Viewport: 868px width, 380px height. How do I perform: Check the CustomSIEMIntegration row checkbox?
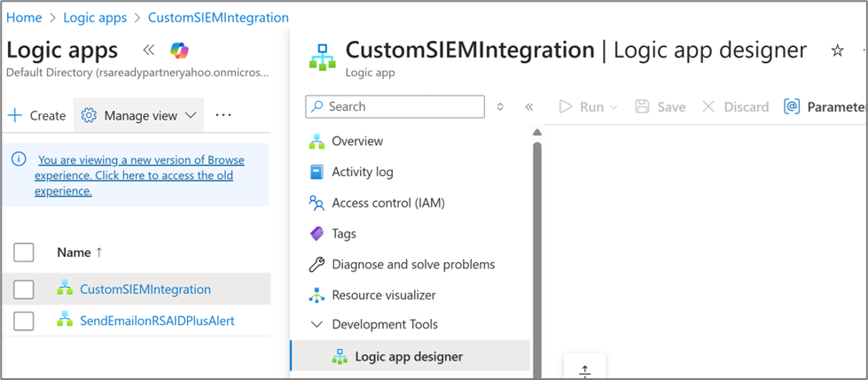pyautogui.click(x=24, y=290)
